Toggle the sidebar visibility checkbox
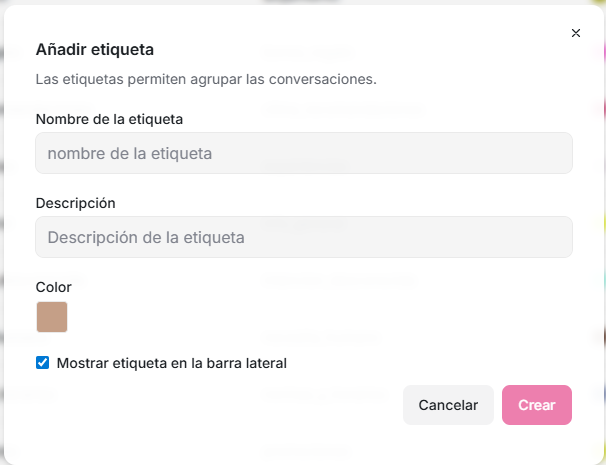Image resolution: width=606 pixels, height=465 pixels. click(42, 363)
